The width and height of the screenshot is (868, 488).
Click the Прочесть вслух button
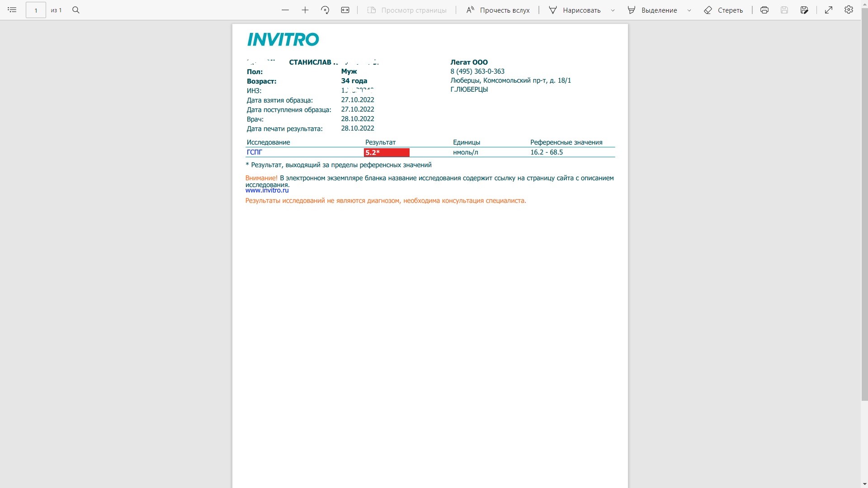498,10
